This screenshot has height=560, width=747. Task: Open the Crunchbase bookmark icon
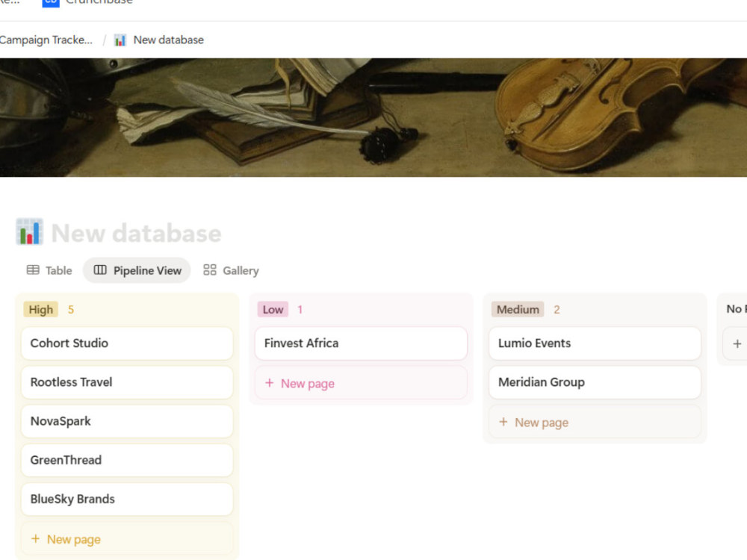pos(51,3)
